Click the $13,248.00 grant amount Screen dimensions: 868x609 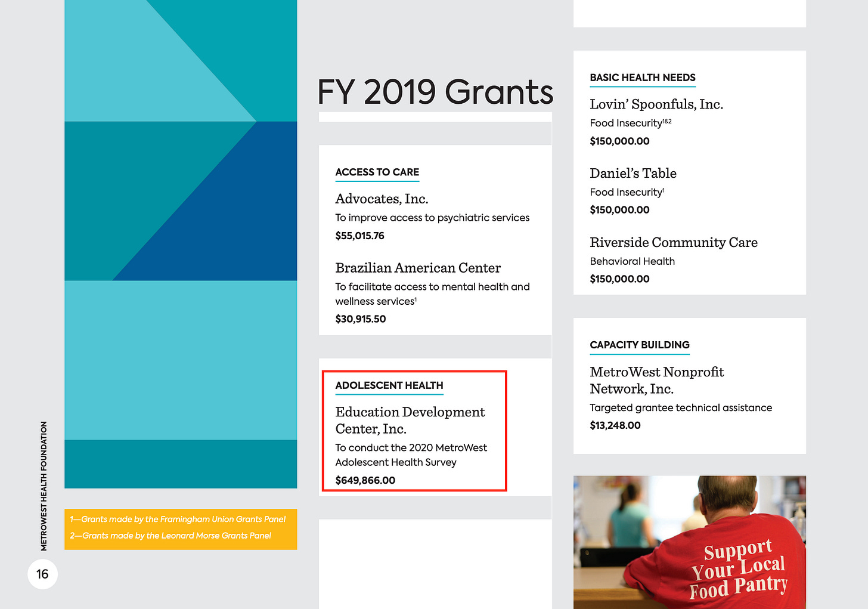[615, 426]
